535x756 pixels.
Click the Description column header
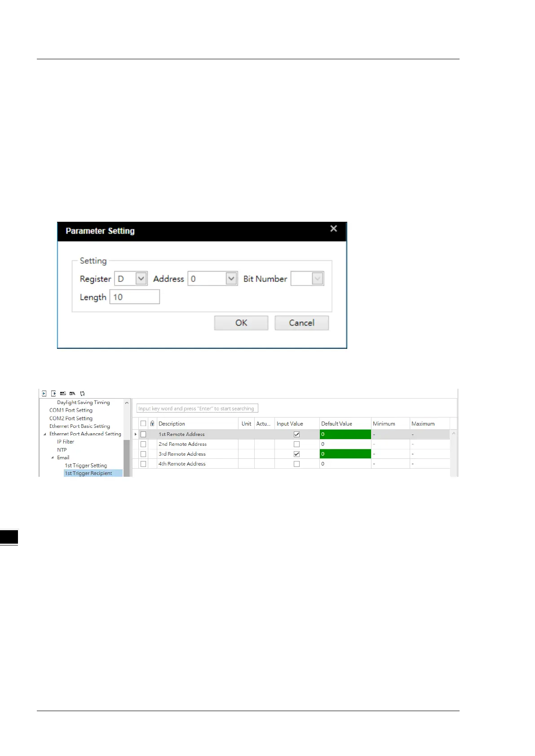point(197,423)
